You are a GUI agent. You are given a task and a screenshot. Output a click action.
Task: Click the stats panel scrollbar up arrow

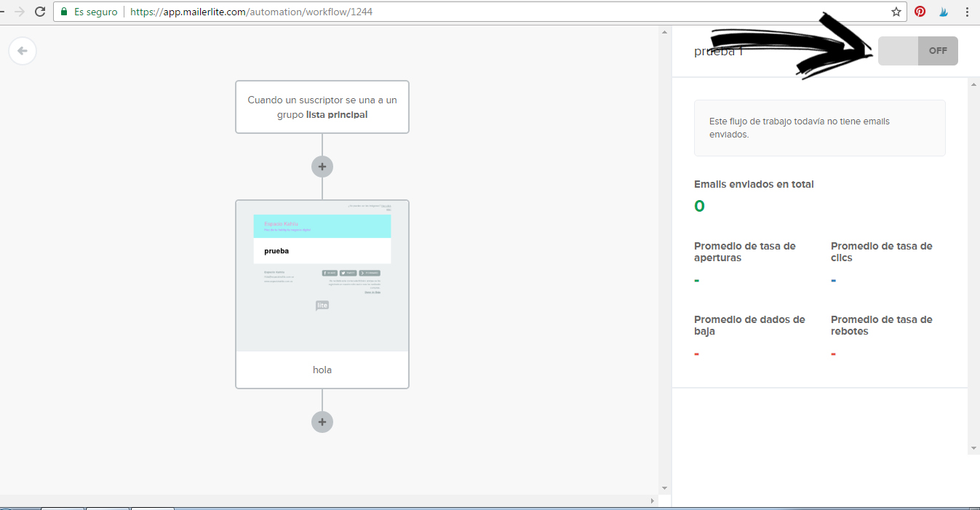tap(973, 84)
